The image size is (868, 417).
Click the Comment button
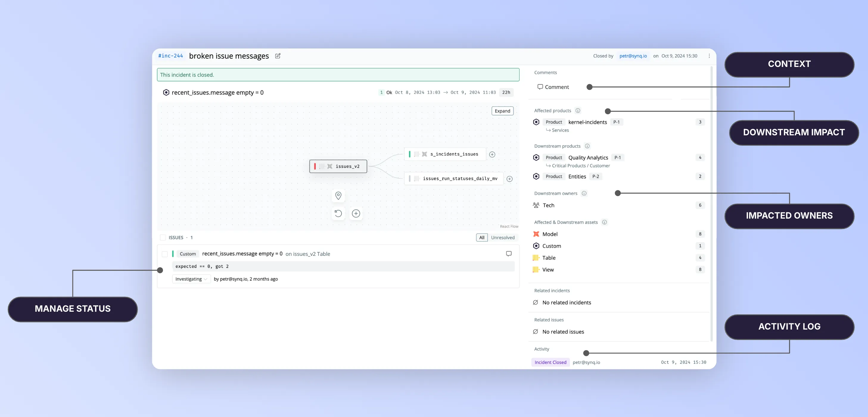tap(553, 87)
